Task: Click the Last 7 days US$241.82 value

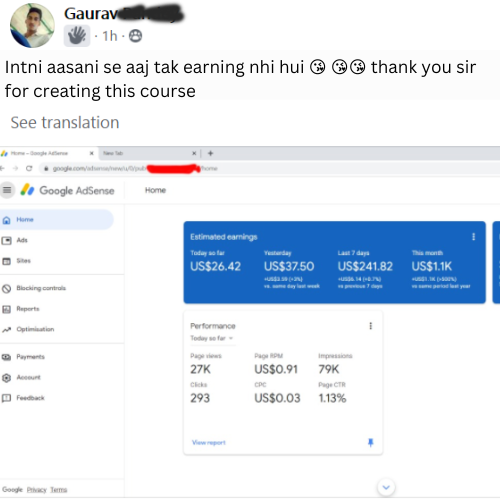Action: coord(365,266)
